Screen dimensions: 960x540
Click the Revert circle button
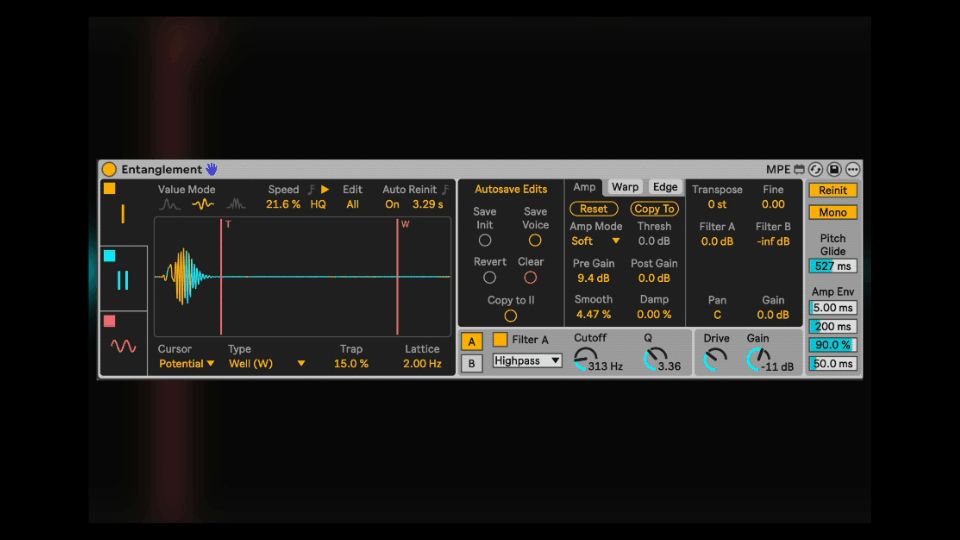pyautogui.click(x=489, y=278)
